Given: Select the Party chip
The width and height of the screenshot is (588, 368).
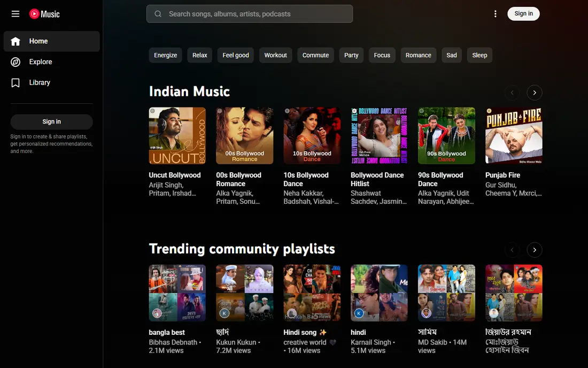Looking at the screenshot, I should 351,55.
